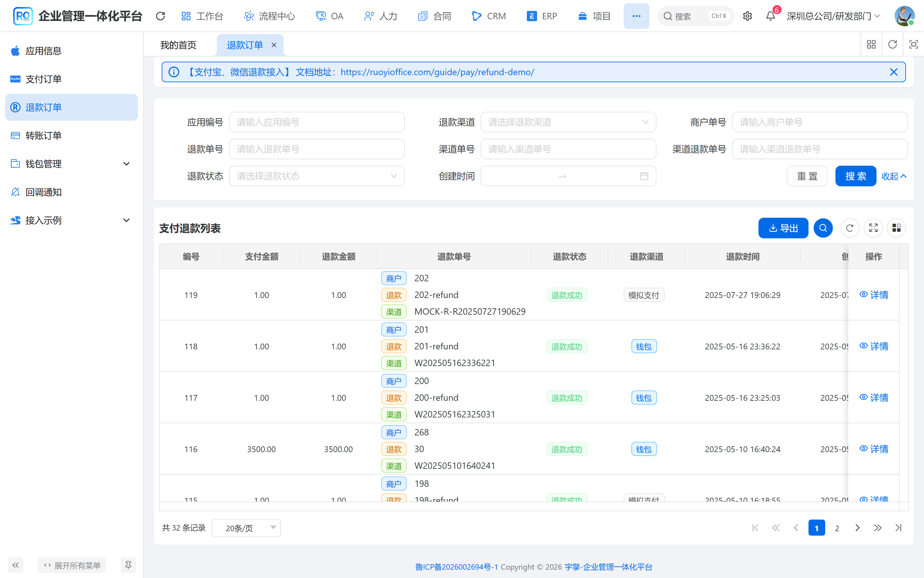Expand 接入示例 sidebar menu
The width and height of the screenshot is (924, 578).
pyautogui.click(x=72, y=220)
